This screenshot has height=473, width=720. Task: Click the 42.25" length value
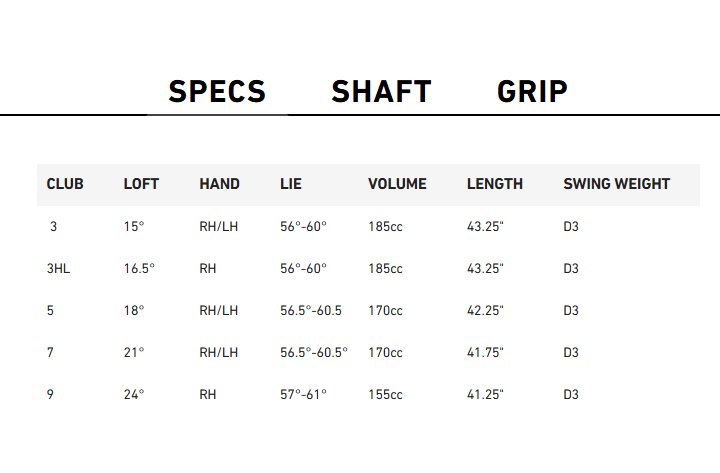point(485,311)
